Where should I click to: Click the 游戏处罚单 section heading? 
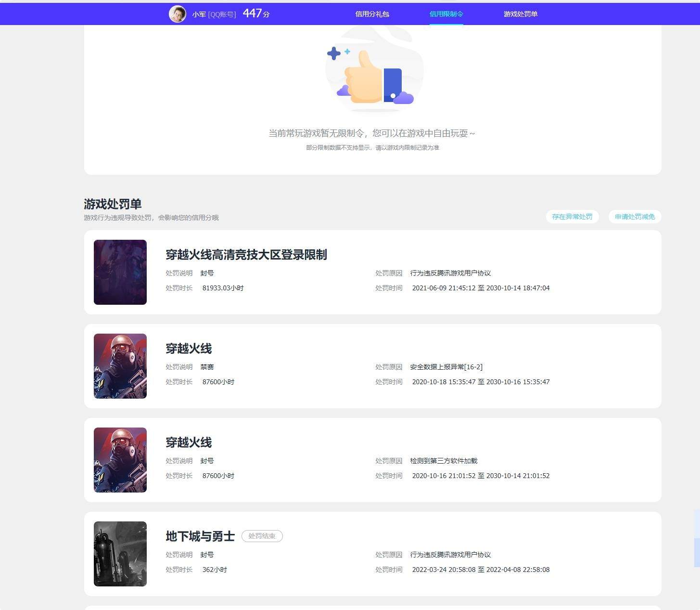coord(113,204)
